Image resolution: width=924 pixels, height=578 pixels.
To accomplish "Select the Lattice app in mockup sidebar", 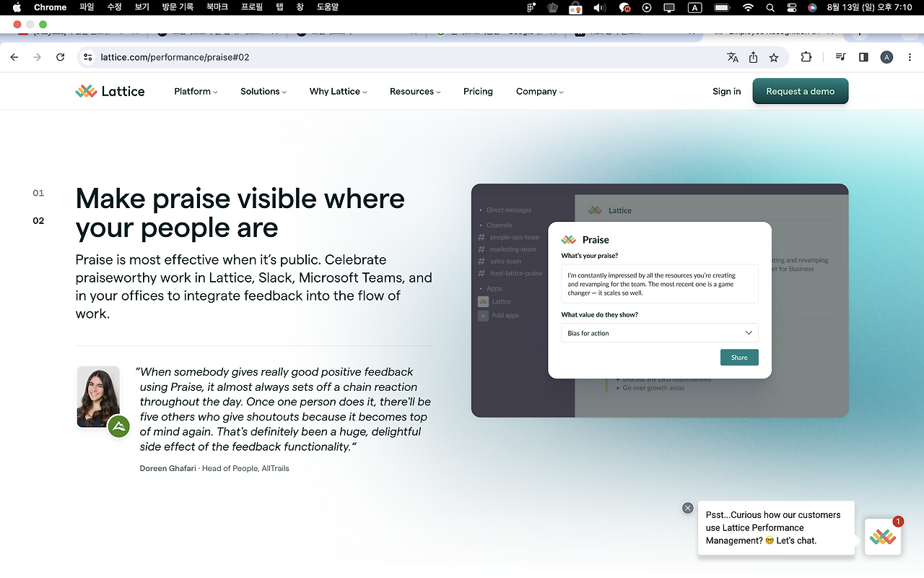I will pyautogui.click(x=494, y=301).
